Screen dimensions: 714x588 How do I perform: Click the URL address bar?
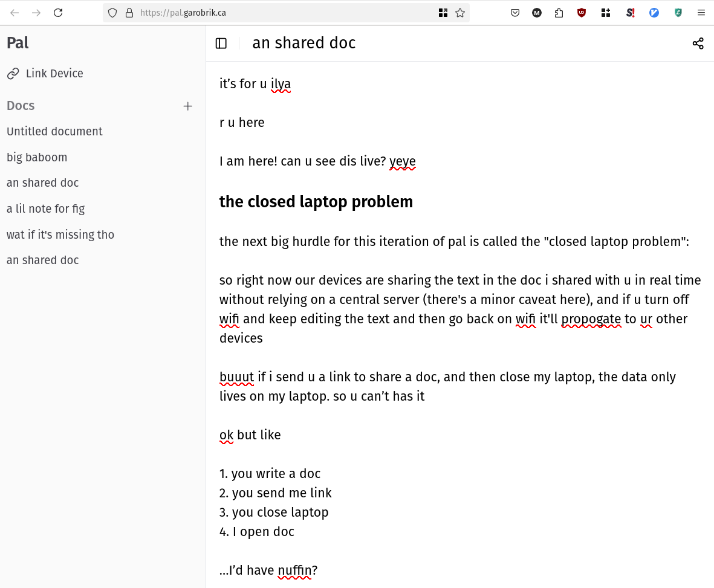(x=272, y=13)
